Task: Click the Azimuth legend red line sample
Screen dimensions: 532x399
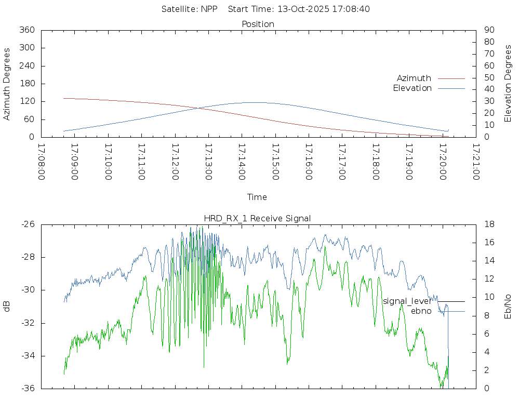Action: pyautogui.click(x=451, y=78)
